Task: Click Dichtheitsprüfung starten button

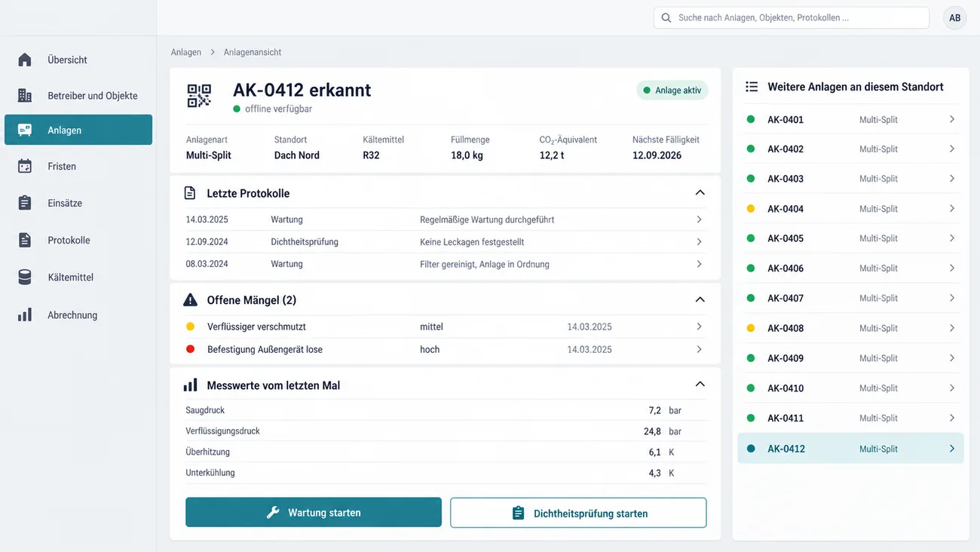Action: pos(578,513)
